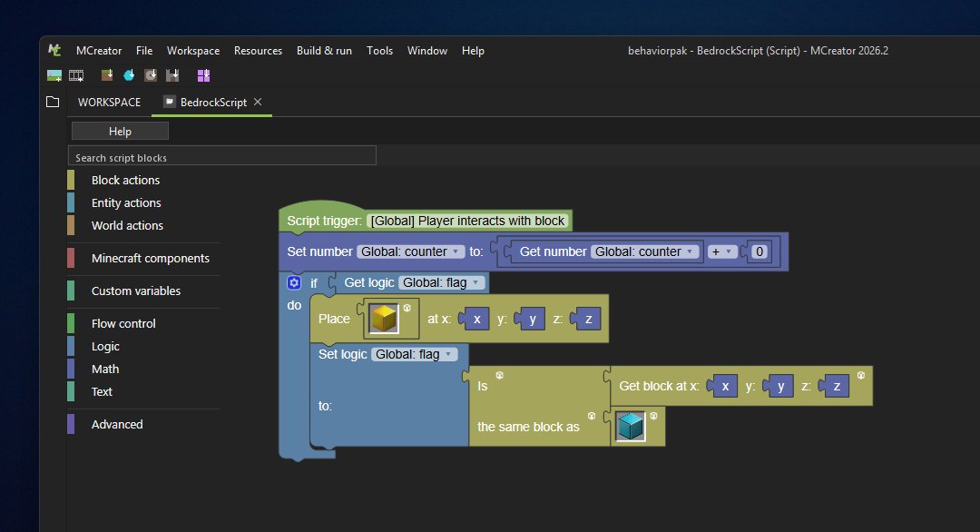Image resolution: width=980 pixels, height=532 pixels.
Task: Close the BedrockScript tab
Action: coord(258,102)
